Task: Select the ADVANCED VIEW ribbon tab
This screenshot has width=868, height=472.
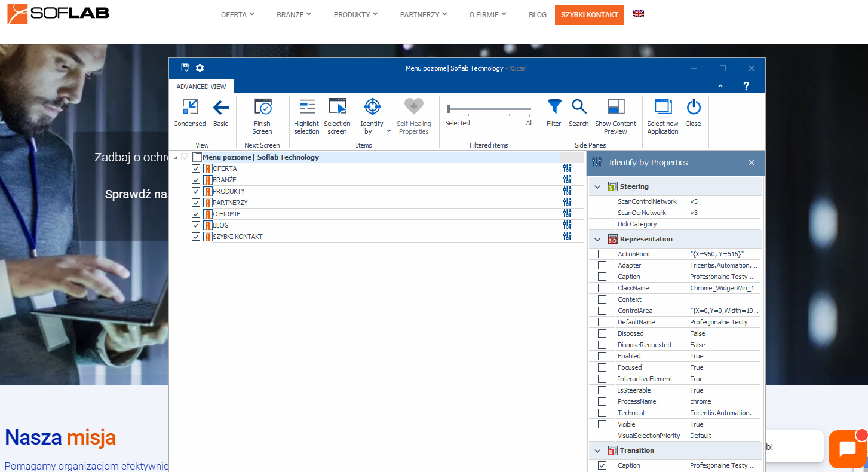Action: [x=201, y=87]
